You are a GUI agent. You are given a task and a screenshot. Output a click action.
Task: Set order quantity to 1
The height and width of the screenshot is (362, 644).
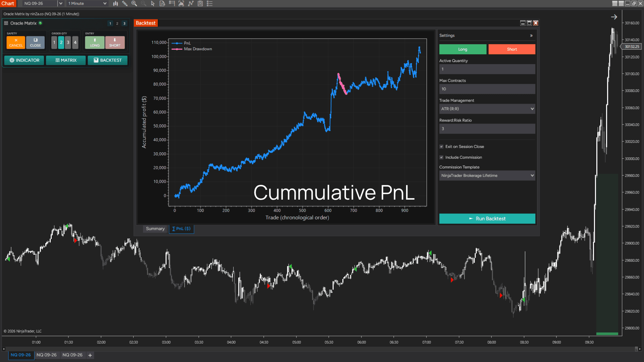click(54, 43)
